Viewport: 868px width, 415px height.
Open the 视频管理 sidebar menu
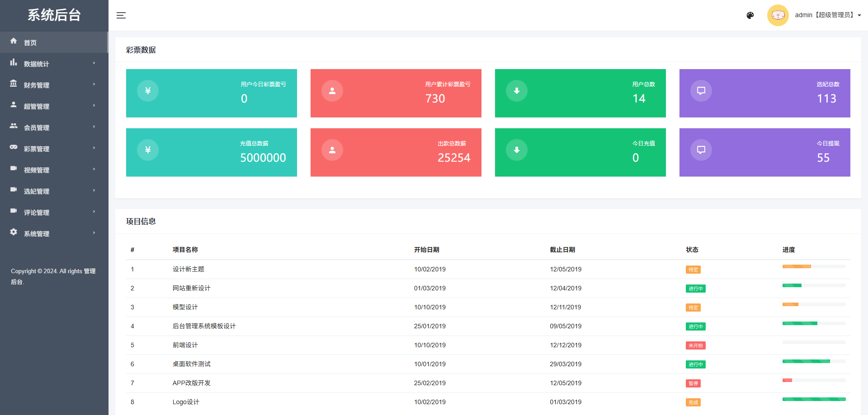pos(37,170)
